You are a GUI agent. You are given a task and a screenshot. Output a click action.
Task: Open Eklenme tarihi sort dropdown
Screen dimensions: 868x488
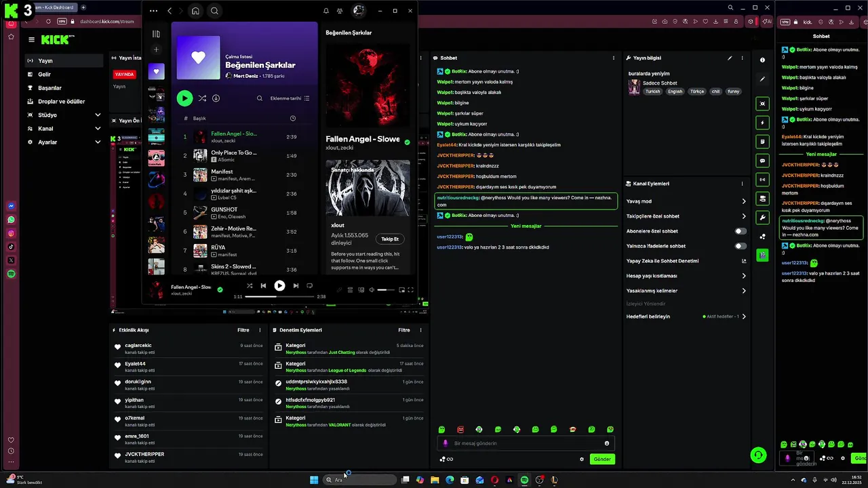coord(290,98)
